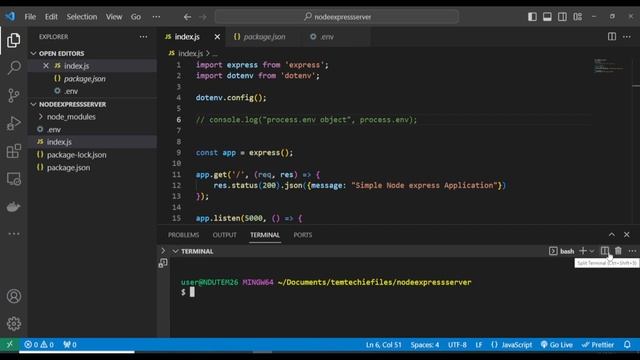Open the Accounts menu
640x360 pixels.
(13, 296)
